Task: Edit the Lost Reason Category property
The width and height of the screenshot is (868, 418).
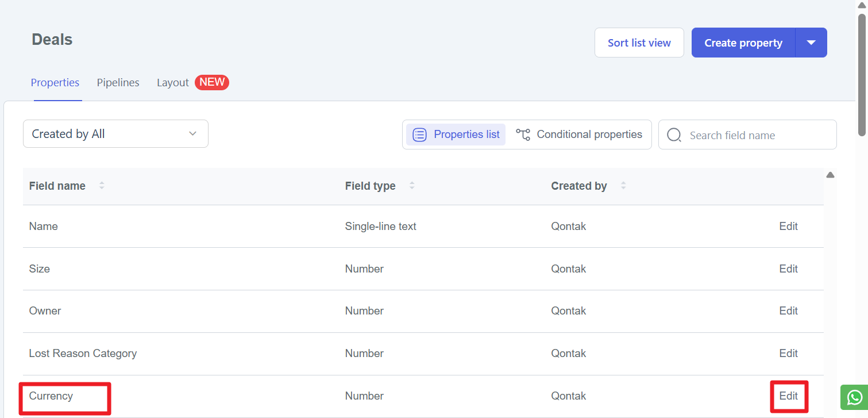Action: 788,354
